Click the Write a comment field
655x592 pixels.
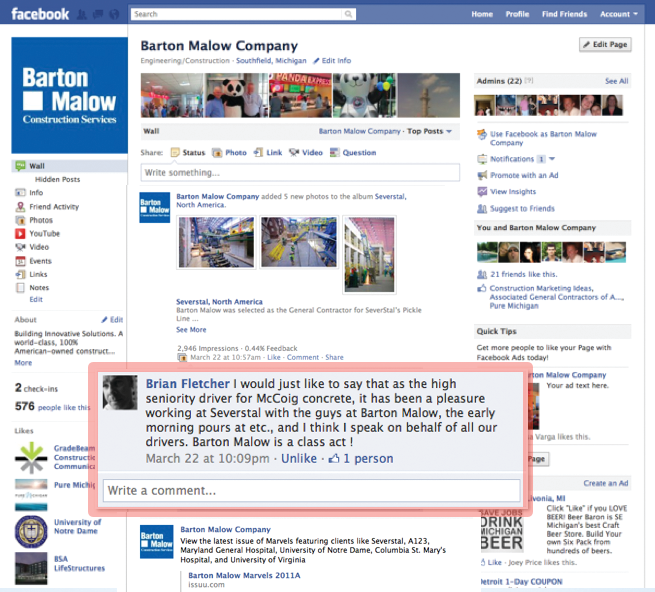312,490
